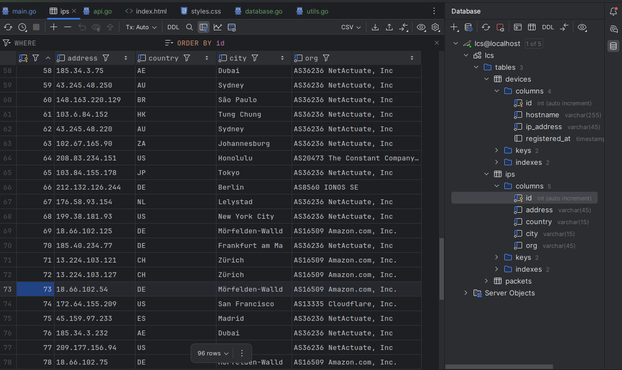Jump to query console icon

pos(518,27)
